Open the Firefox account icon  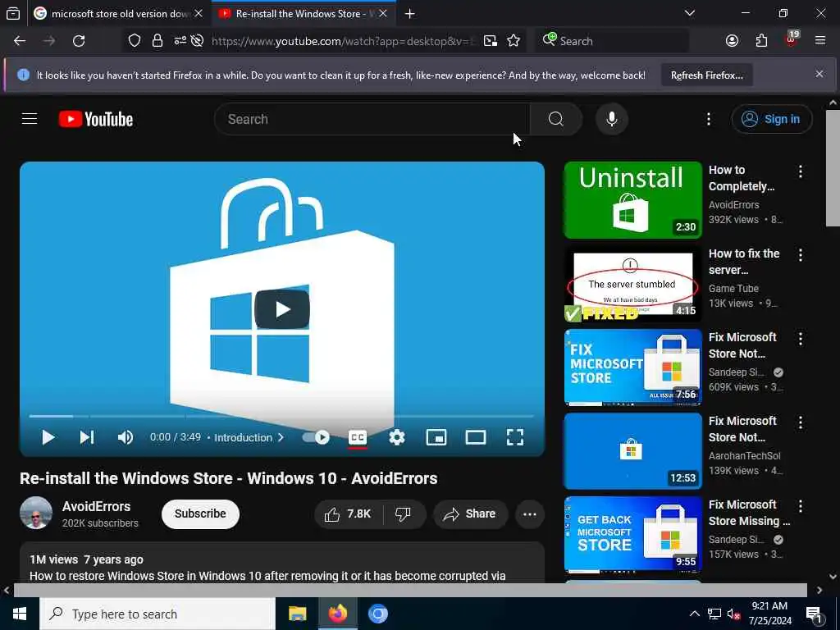[732, 41]
